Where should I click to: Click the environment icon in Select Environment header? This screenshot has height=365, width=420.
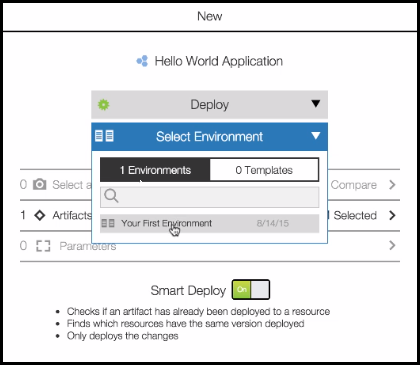(x=104, y=136)
